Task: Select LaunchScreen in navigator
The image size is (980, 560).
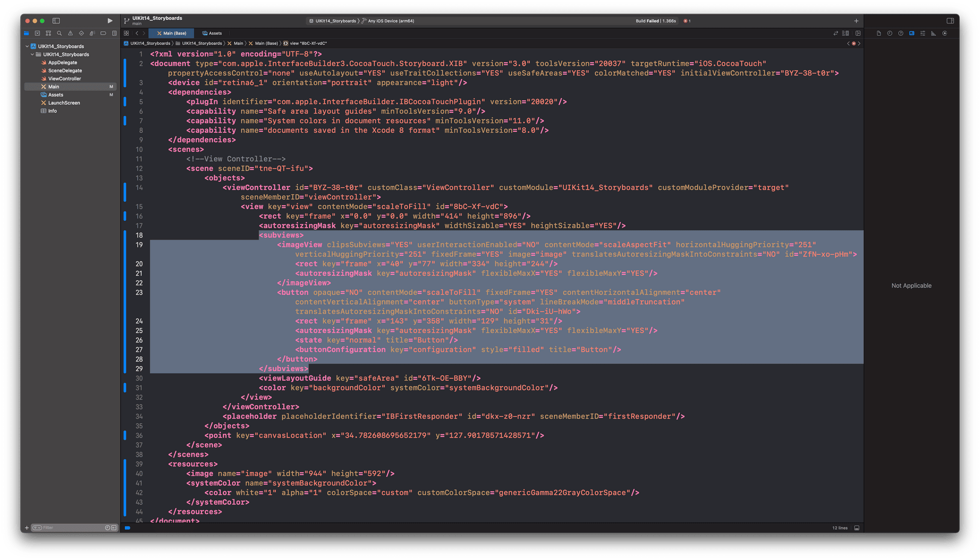Action: tap(64, 103)
